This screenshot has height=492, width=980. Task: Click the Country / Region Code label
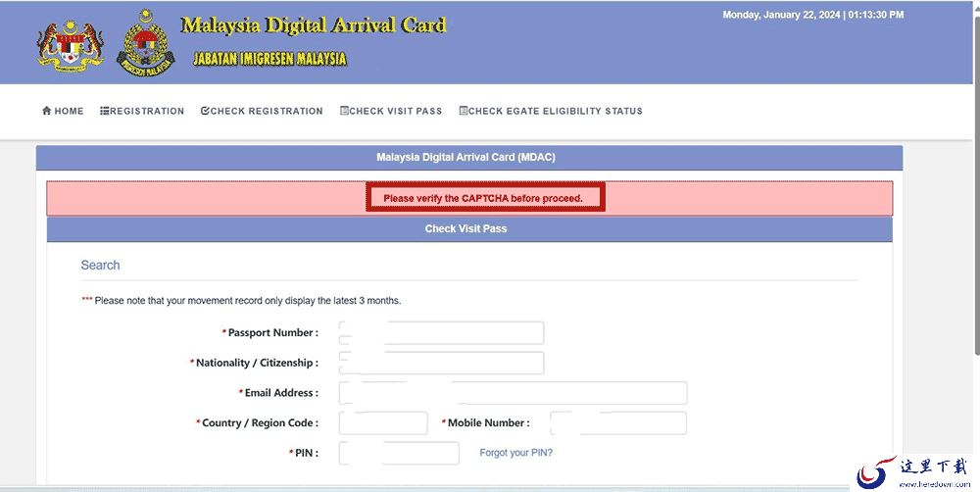tap(258, 422)
